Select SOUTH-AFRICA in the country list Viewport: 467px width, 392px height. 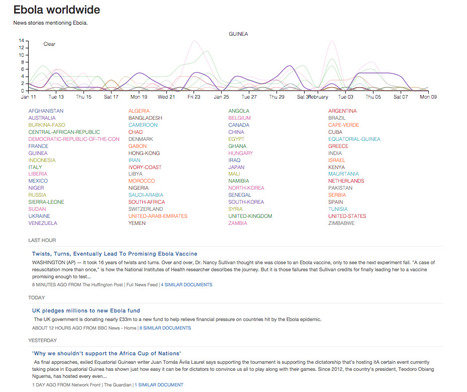[x=147, y=202]
